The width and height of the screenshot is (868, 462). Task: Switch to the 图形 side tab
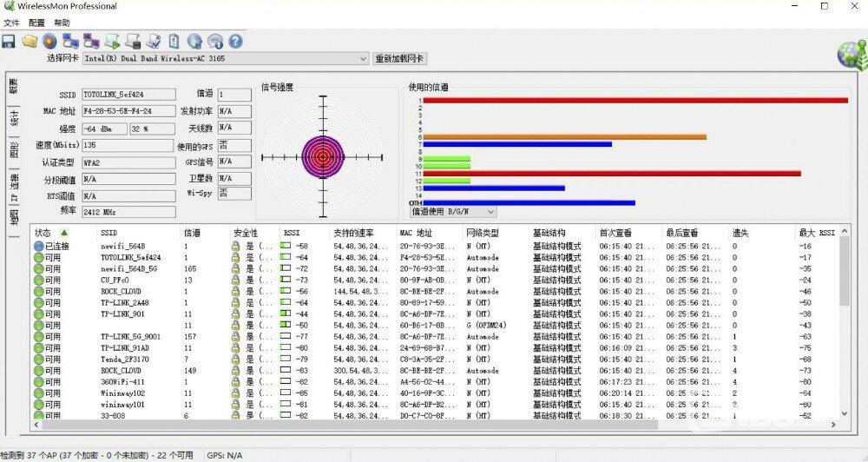tap(14, 150)
